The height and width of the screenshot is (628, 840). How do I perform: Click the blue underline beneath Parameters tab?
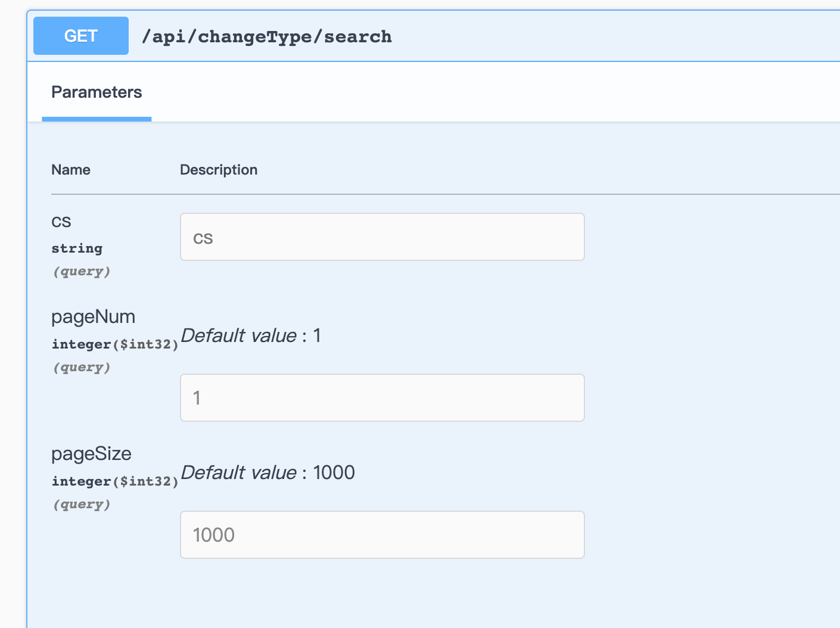pyautogui.click(x=97, y=119)
